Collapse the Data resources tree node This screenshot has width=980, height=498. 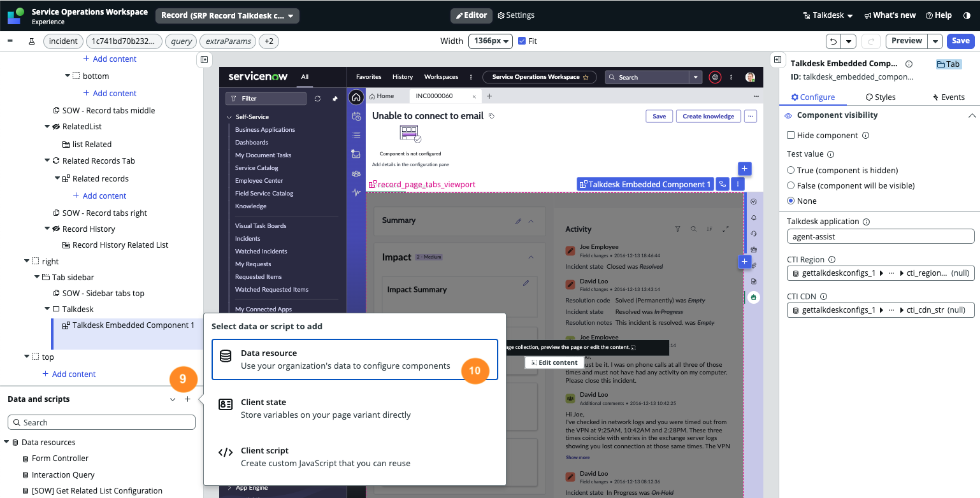coord(6,442)
